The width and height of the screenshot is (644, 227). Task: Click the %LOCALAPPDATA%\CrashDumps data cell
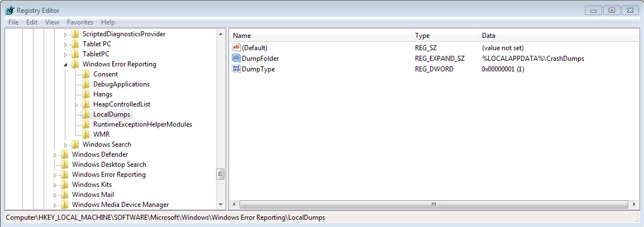coord(533,59)
